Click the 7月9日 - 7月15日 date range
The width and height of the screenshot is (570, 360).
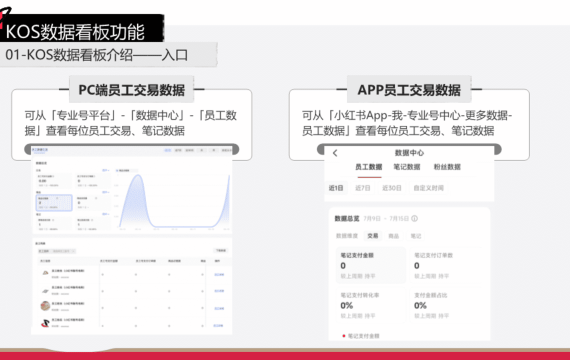386,219
